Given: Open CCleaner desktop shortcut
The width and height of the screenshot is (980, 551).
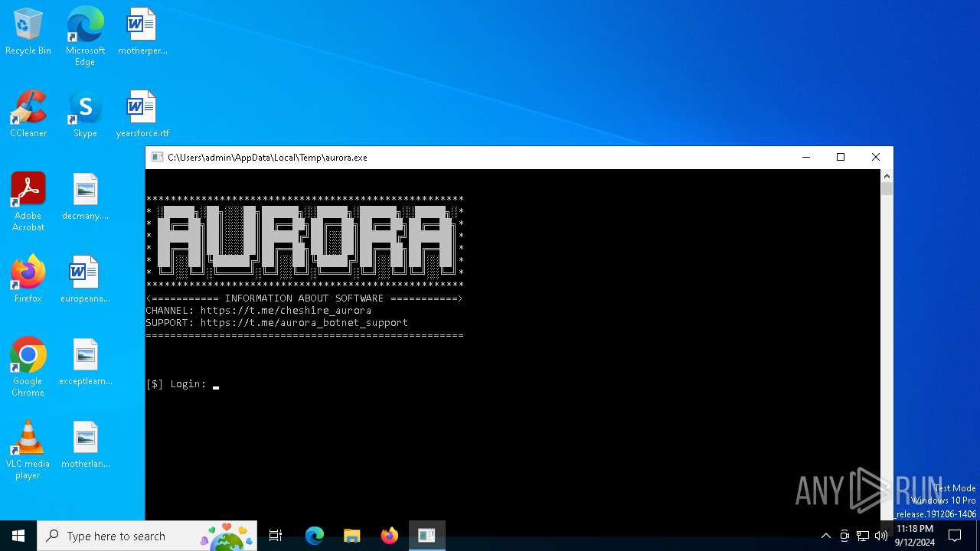Looking at the screenshot, I should point(28,115).
